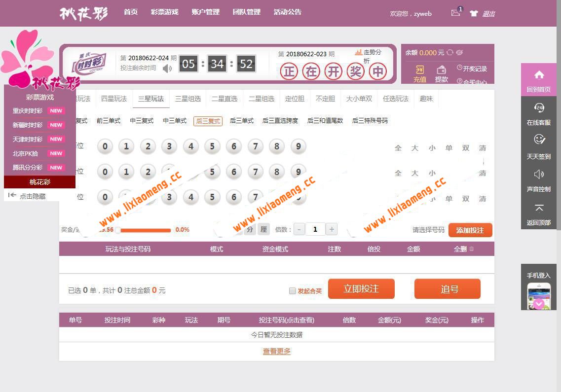Click the minus stepper beside 倍数

(x=299, y=229)
